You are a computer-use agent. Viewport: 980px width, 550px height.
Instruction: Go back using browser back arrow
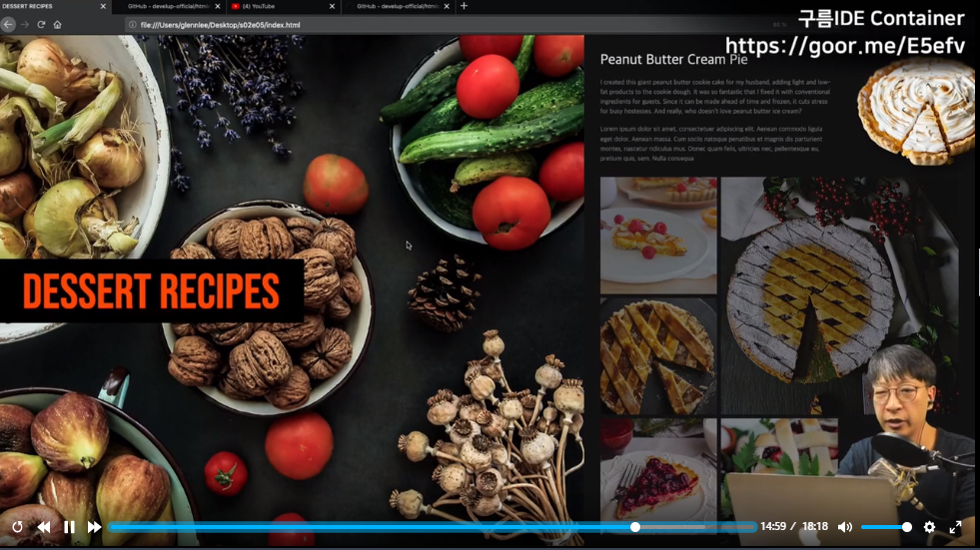8,24
